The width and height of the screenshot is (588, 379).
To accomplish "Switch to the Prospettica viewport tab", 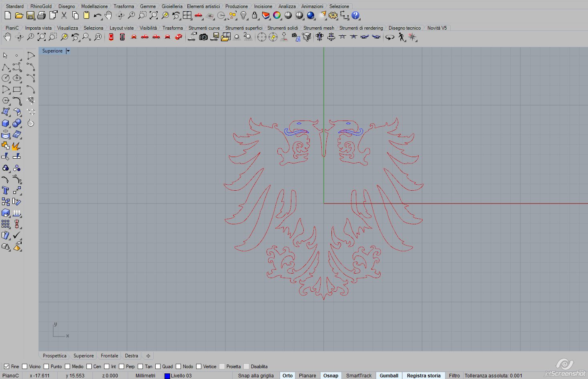I will 54,356.
